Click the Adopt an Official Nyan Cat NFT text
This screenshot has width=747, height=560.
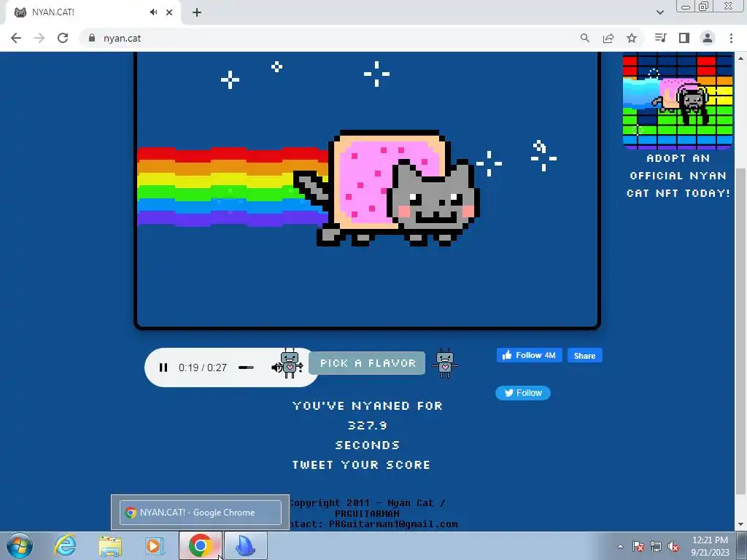click(x=678, y=176)
